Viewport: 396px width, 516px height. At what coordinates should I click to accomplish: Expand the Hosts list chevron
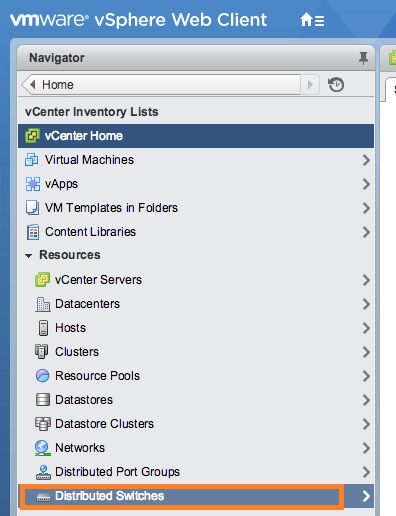pyautogui.click(x=366, y=328)
